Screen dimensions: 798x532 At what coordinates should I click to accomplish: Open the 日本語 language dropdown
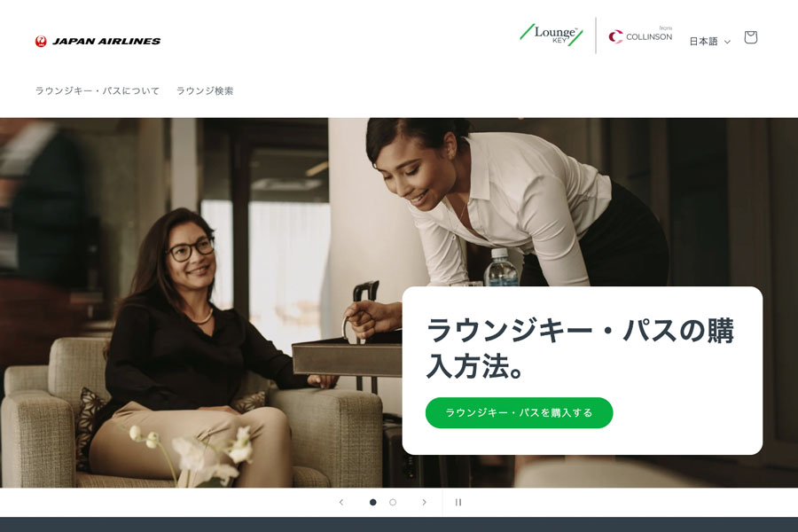pos(710,42)
